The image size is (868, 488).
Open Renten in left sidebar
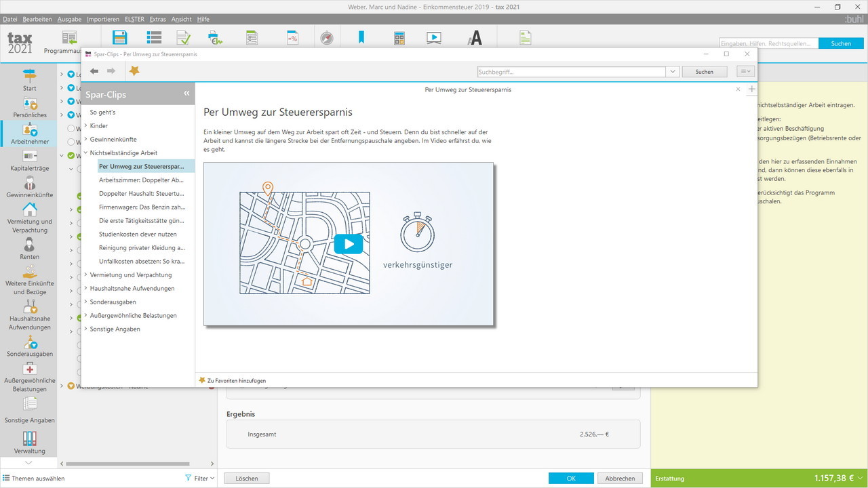pyautogui.click(x=30, y=249)
